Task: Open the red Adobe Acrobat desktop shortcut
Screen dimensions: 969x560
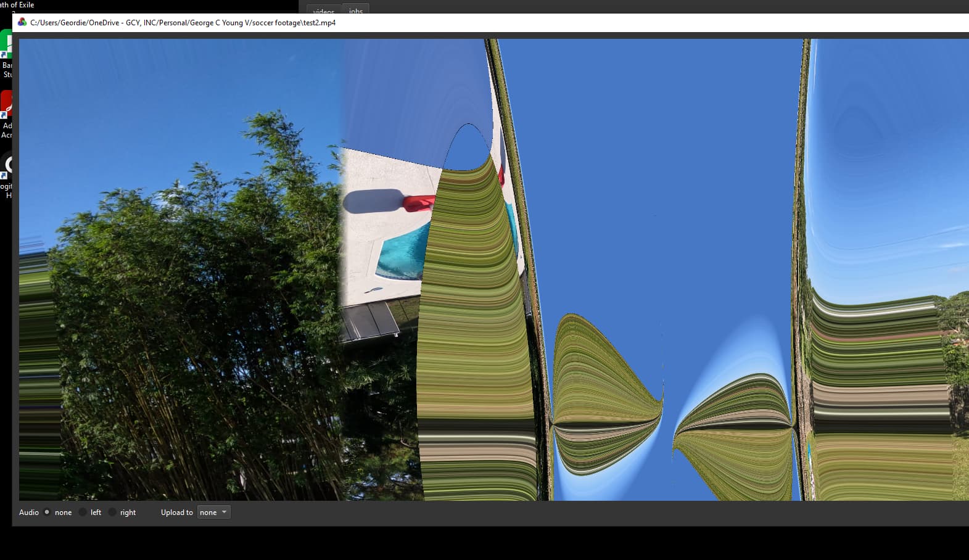Action: 7,103
